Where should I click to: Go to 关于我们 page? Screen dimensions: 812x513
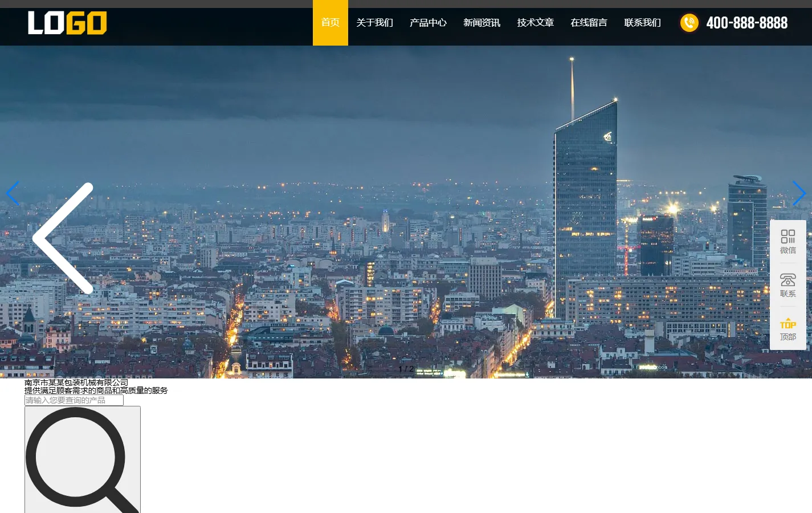(x=375, y=23)
